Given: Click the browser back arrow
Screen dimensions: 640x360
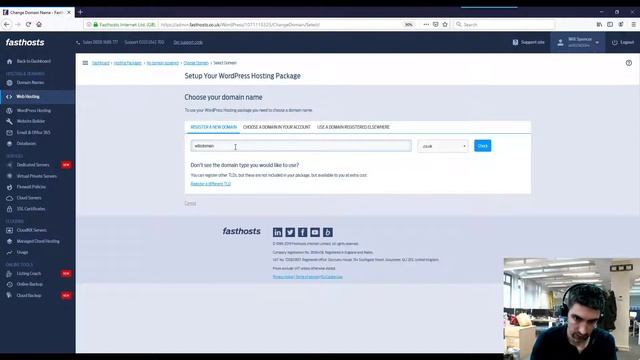Looking at the screenshot, I should 7,24.
